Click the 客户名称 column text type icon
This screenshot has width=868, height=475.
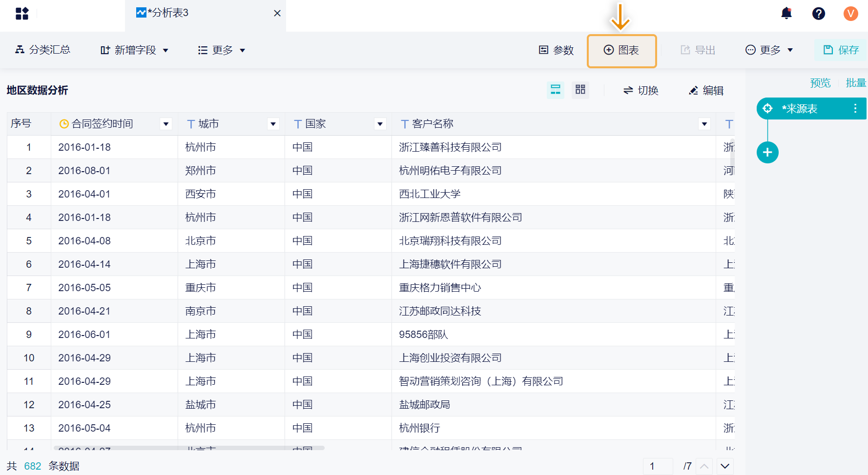tap(405, 124)
